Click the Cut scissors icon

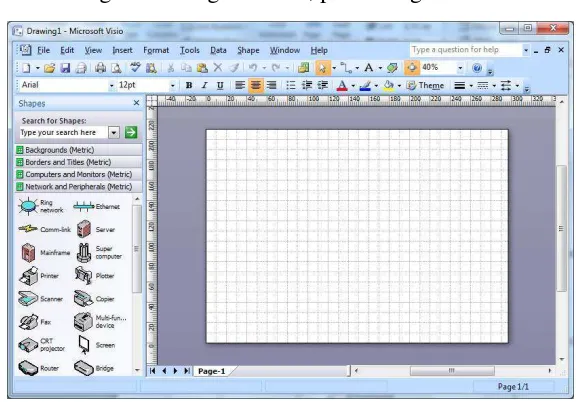point(170,68)
